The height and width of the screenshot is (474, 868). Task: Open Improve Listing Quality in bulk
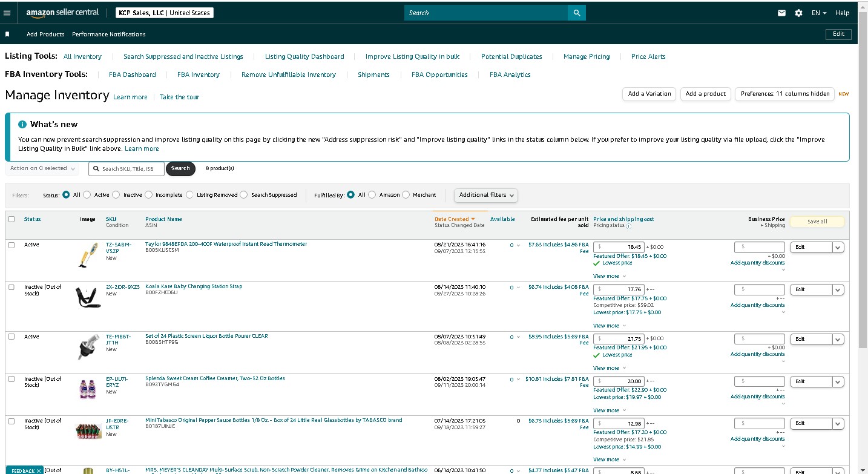(413, 56)
